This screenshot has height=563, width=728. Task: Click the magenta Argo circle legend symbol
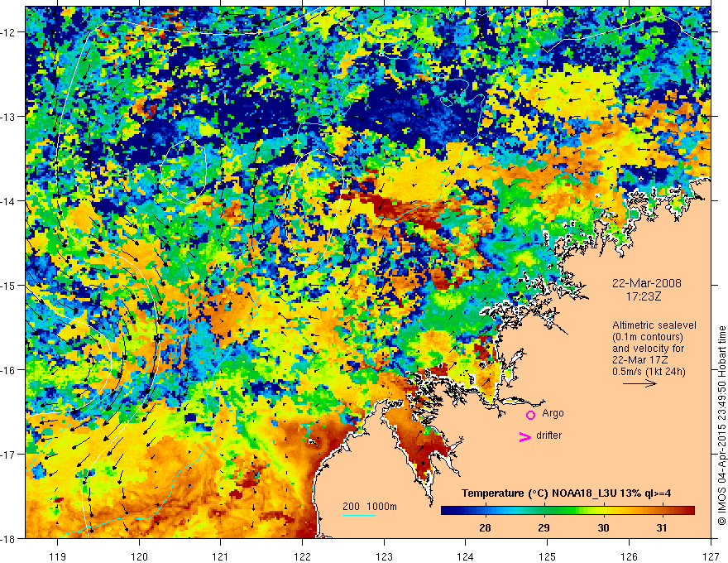pyautogui.click(x=530, y=415)
